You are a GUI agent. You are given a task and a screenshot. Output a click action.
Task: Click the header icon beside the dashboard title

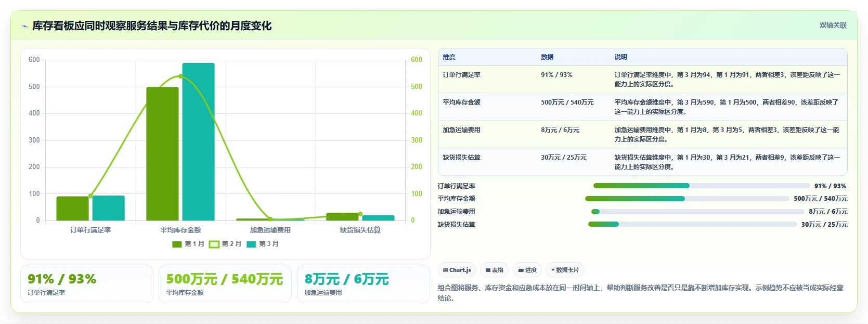click(24, 26)
